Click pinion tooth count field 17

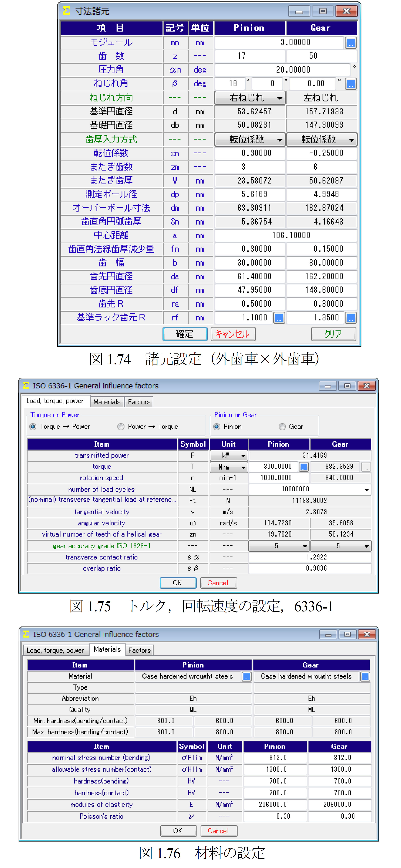pos(250,56)
